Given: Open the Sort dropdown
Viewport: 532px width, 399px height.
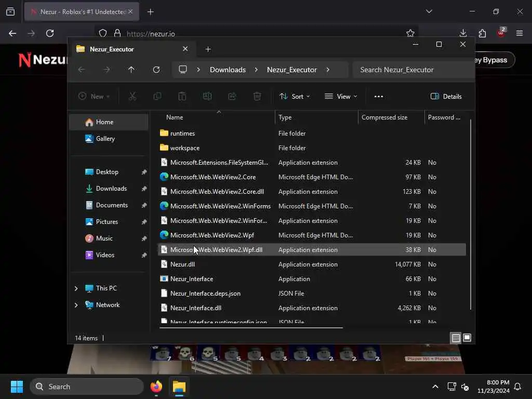Looking at the screenshot, I should point(295,96).
